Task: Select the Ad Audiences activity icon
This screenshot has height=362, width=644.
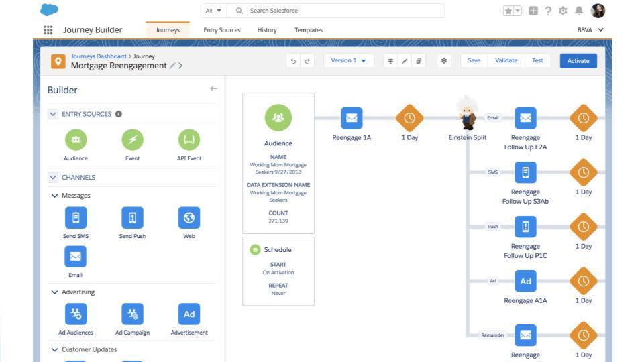Action: [x=76, y=314]
